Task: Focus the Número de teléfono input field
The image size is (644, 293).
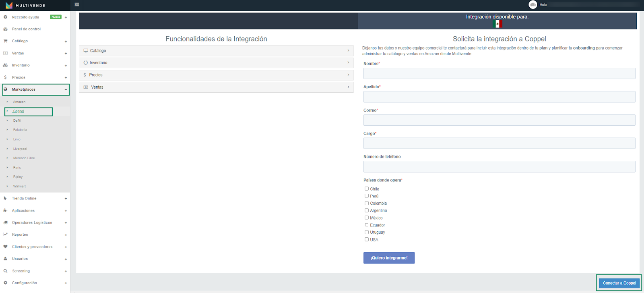Action: tap(499, 166)
